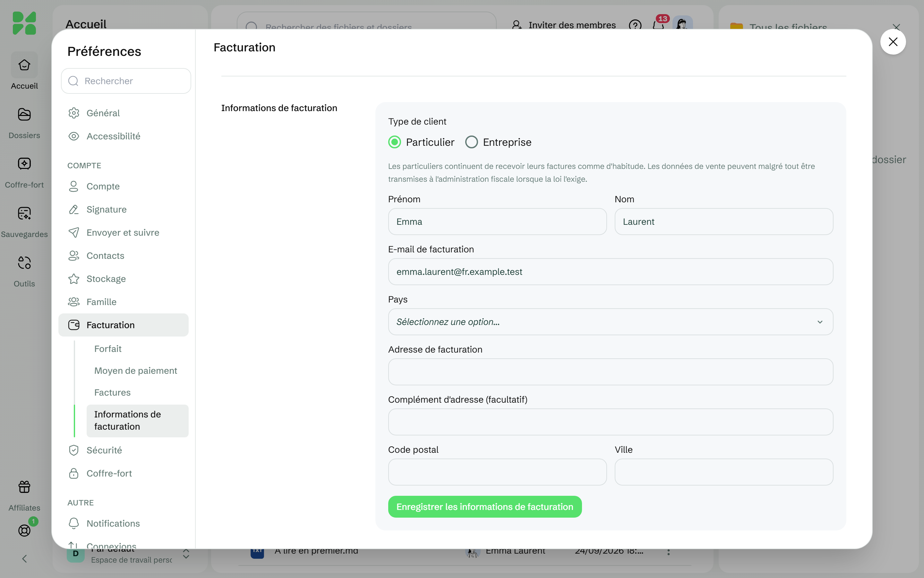
Task: Open the Dossiers folder icon
Action: pyautogui.click(x=24, y=114)
